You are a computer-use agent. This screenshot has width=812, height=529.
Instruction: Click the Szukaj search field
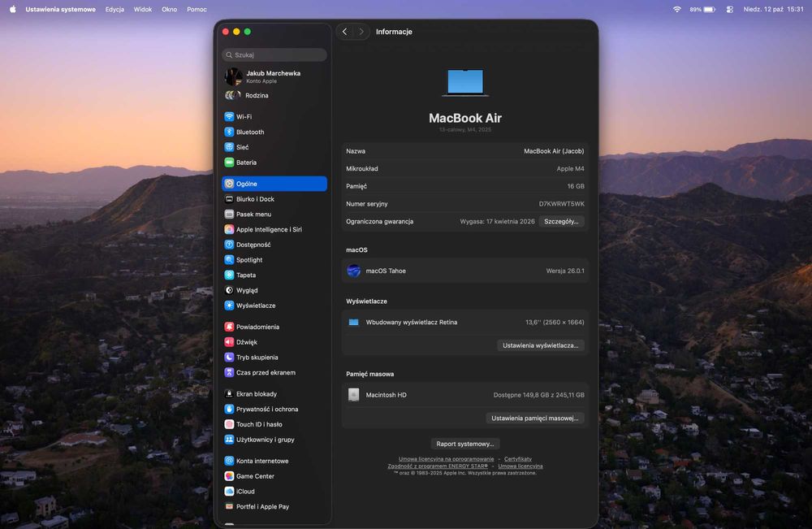[274, 54]
